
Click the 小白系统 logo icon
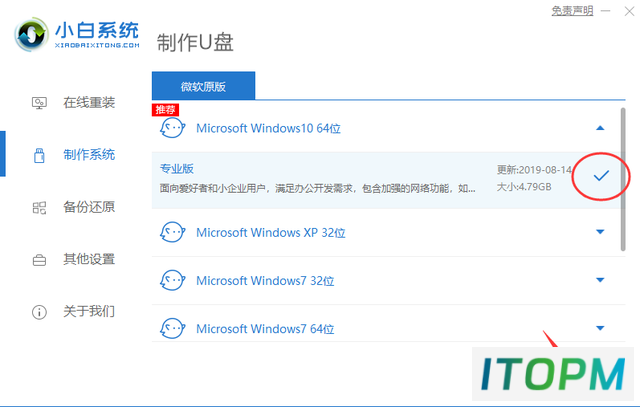point(31,34)
